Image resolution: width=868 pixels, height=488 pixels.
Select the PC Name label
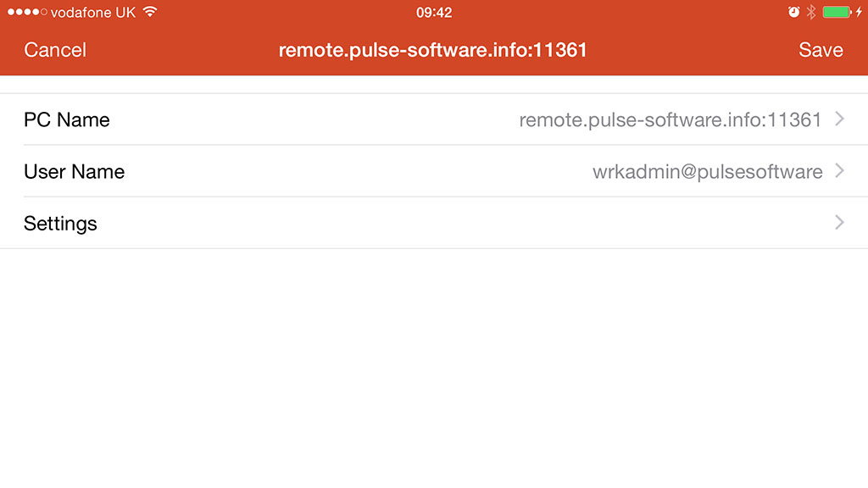(67, 119)
